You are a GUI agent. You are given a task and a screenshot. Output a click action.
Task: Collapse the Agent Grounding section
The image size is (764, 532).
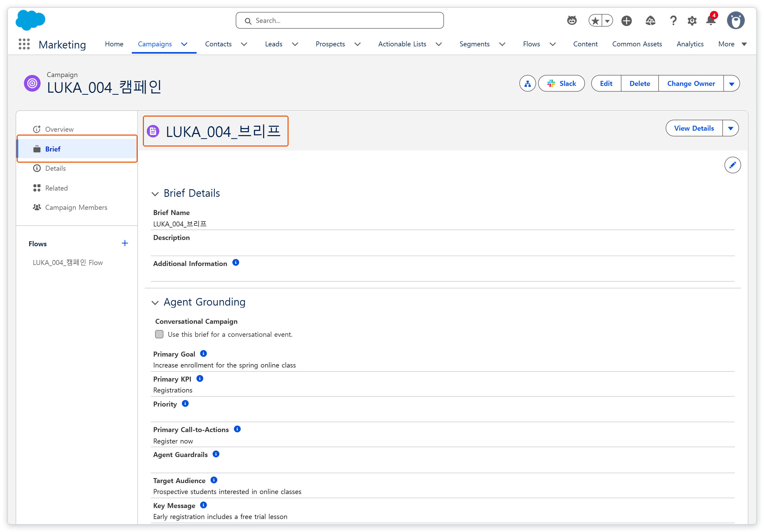(155, 303)
